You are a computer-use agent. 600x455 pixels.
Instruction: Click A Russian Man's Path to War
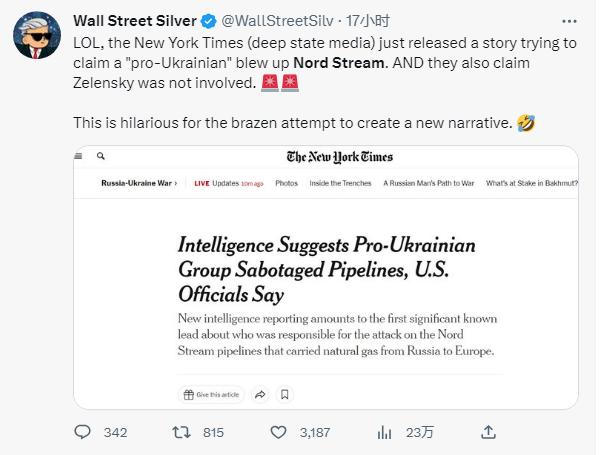pos(429,184)
